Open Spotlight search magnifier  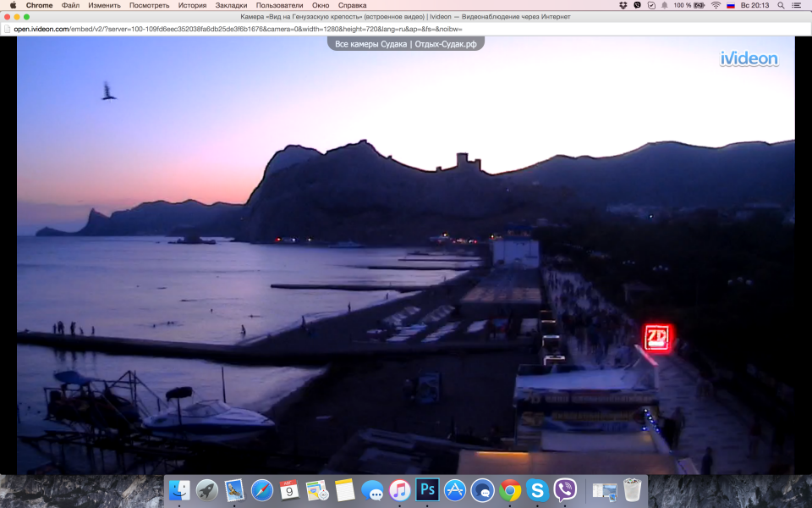pyautogui.click(x=781, y=5)
